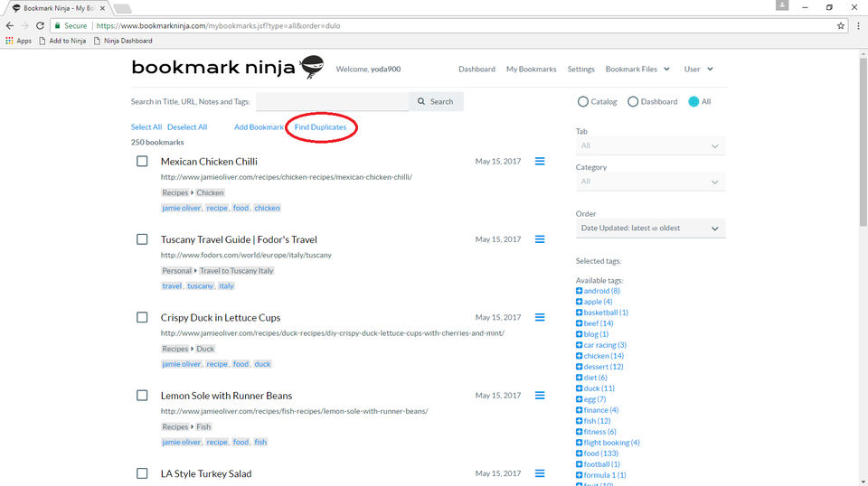
Task: Switch to the Bookmark Ninja browser tab
Action: point(56,8)
